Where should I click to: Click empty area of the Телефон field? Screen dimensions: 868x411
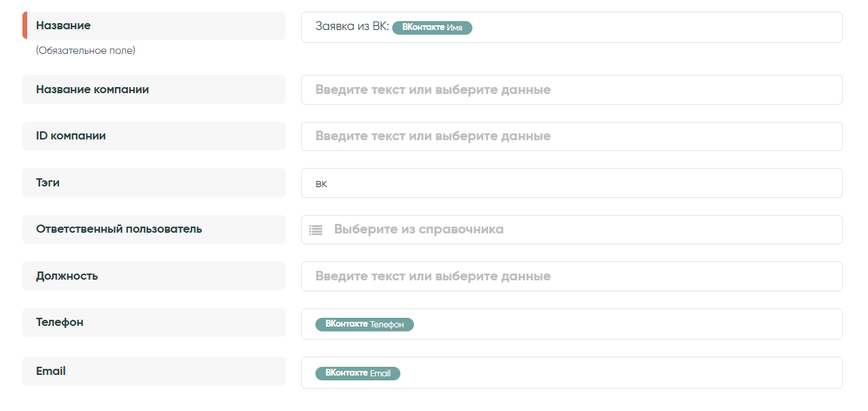[x=612, y=324]
